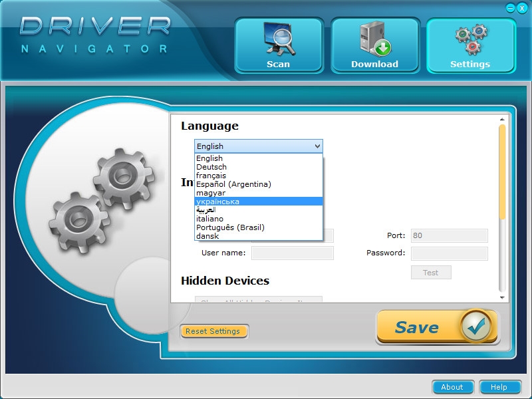Click the Test proxy button
This screenshot has width=532, height=399.
[x=431, y=273]
